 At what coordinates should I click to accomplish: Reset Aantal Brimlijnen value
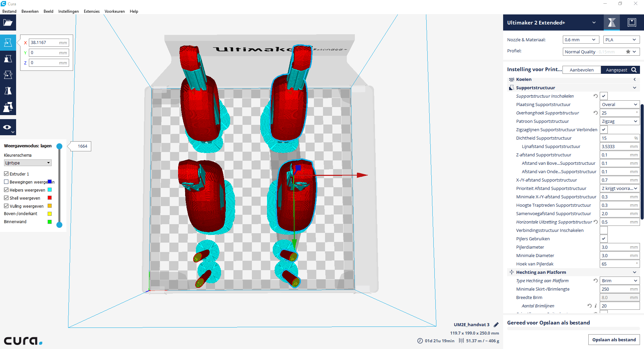coord(589,306)
